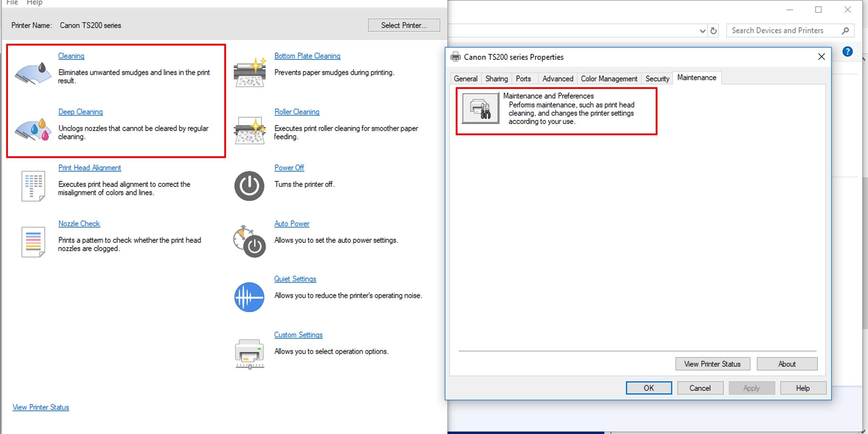Viewport: 868px width, 434px height.
Task: Click the Nozzle Check pattern icon
Action: (x=33, y=242)
